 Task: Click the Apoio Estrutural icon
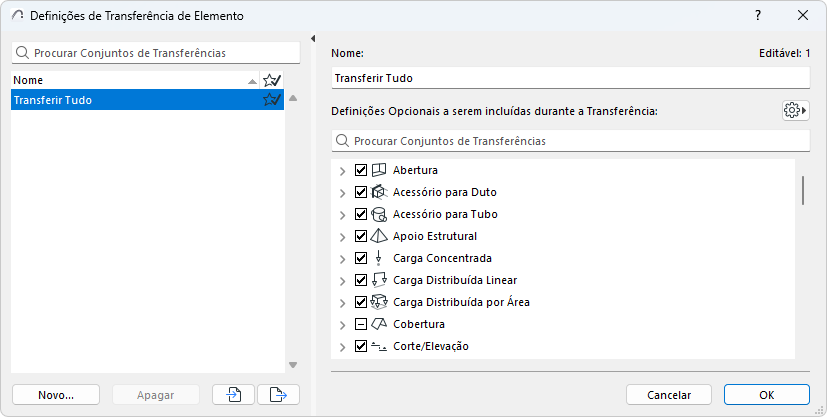click(379, 236)
